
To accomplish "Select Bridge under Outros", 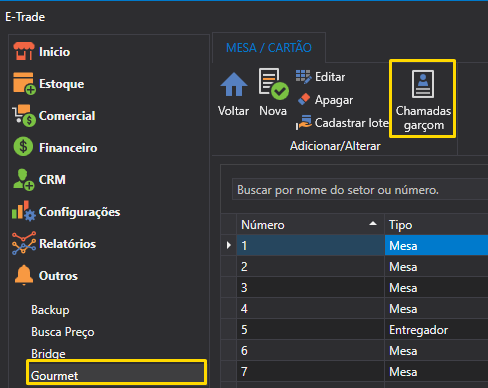I will (x=48, y=354).
